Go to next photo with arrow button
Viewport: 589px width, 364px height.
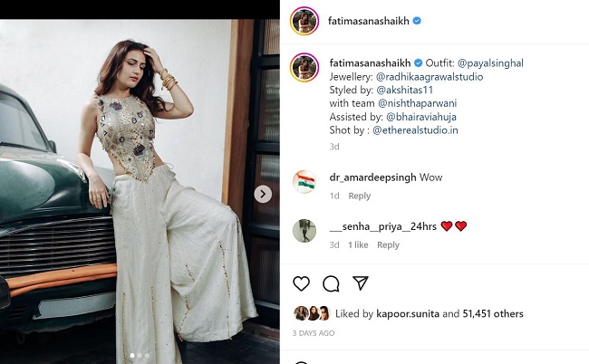(x=263, y=194)
